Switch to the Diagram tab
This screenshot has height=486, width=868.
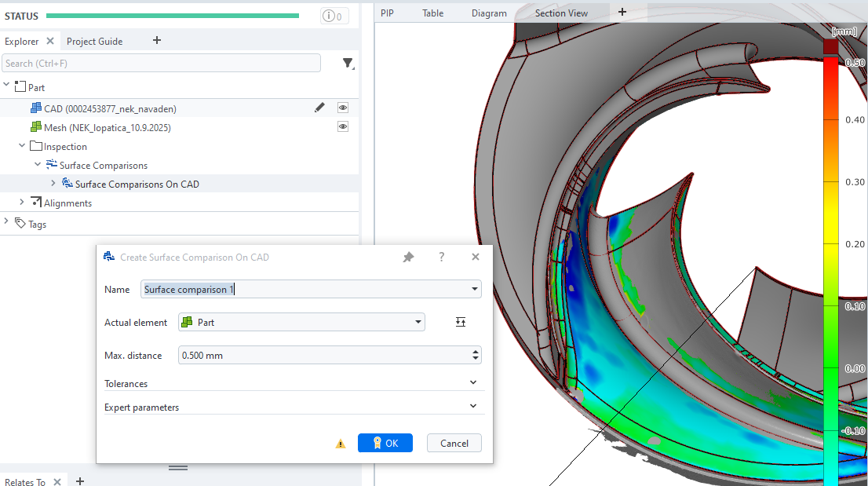click(489, 13)
